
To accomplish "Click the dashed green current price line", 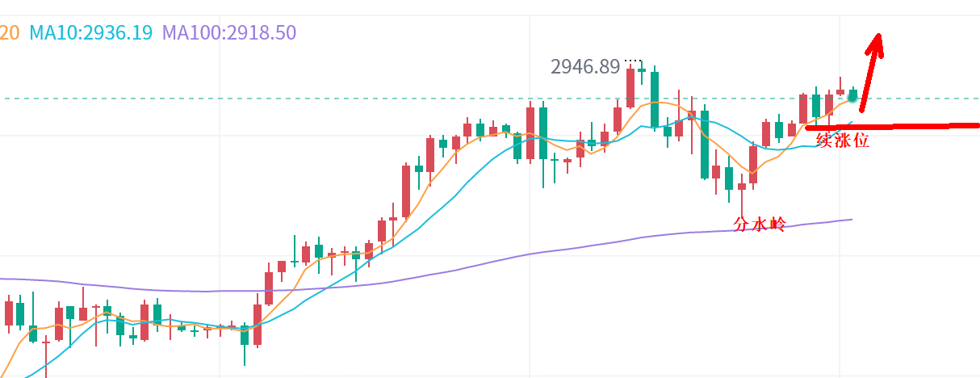I will [323, 99].
